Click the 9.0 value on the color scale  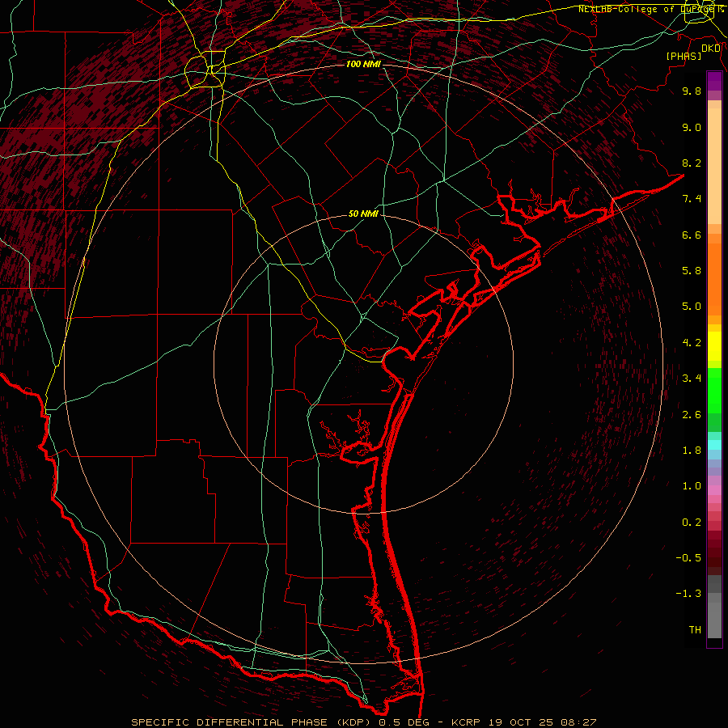(692, 128)
